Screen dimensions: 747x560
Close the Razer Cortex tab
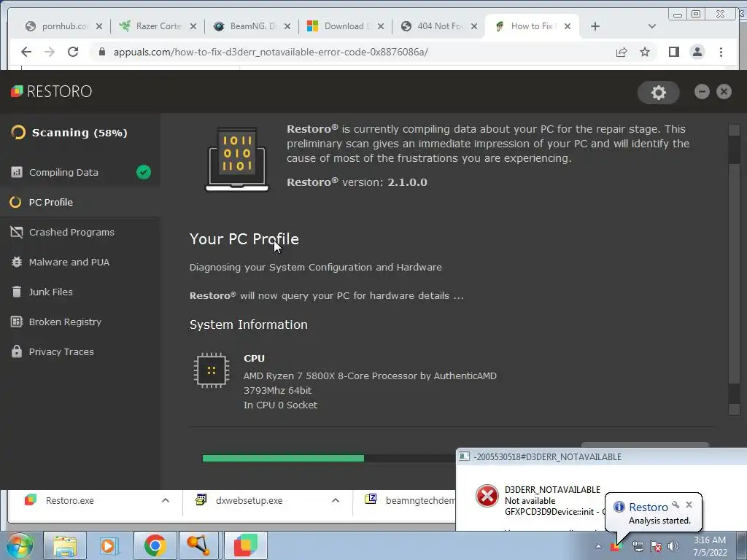193,26
